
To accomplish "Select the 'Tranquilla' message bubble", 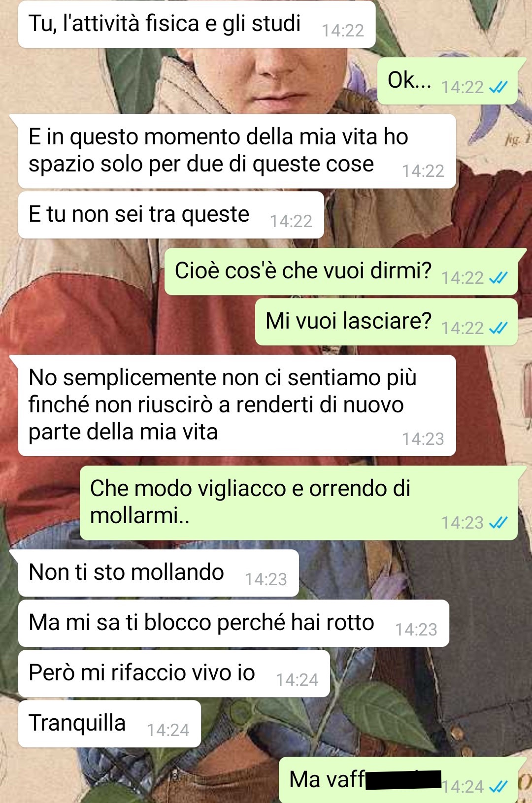I will 109,724.
